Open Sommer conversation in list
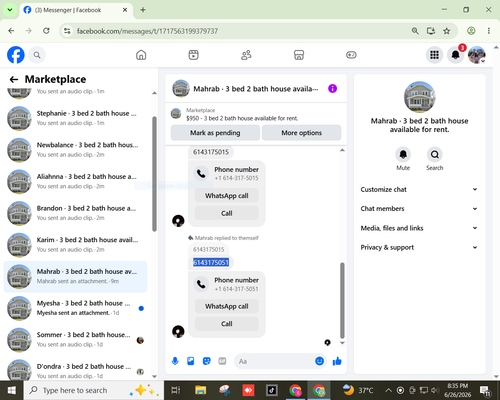 tap(75, 340)
